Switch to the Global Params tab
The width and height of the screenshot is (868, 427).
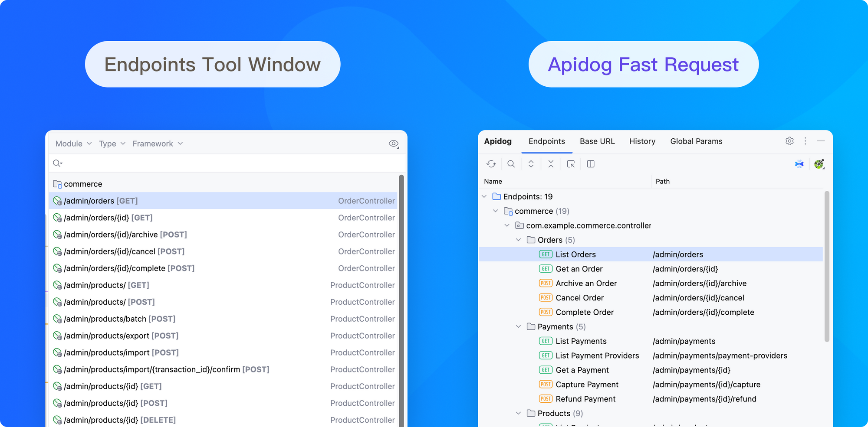[x=696, y=141]
